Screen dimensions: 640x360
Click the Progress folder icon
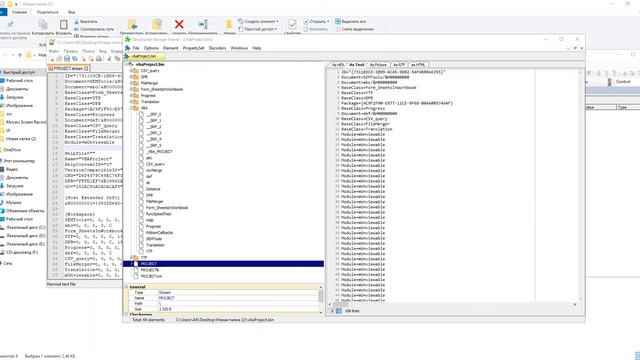136,96
